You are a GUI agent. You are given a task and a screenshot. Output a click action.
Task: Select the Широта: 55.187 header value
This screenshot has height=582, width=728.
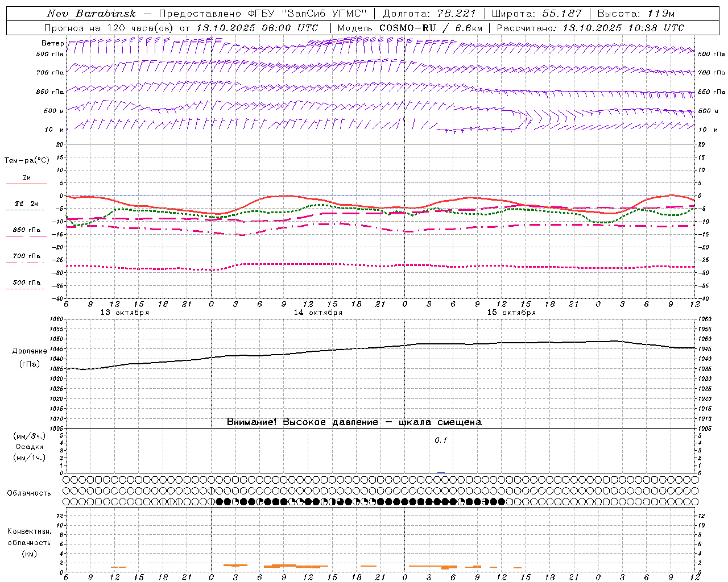point(536,14)
